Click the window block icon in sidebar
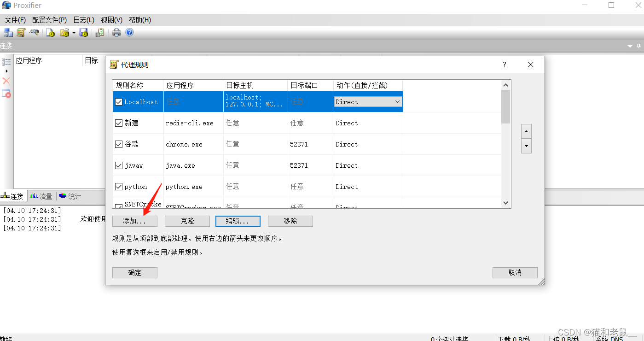The width and height of the screenshot is (644, 341). pos(6,94)
